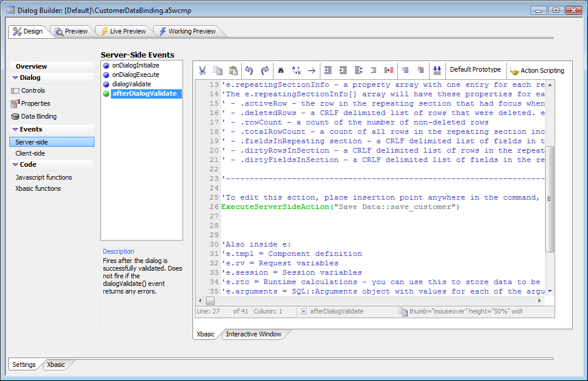
Task: Click the vertical scrollbar thumb in code editor
Action: coord(549,199)
